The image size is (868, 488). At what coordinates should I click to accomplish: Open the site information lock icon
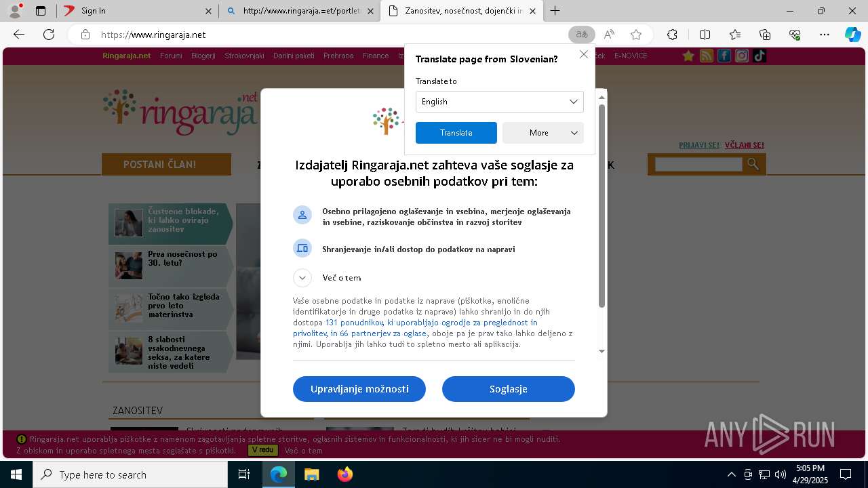(x=85, y=35)
